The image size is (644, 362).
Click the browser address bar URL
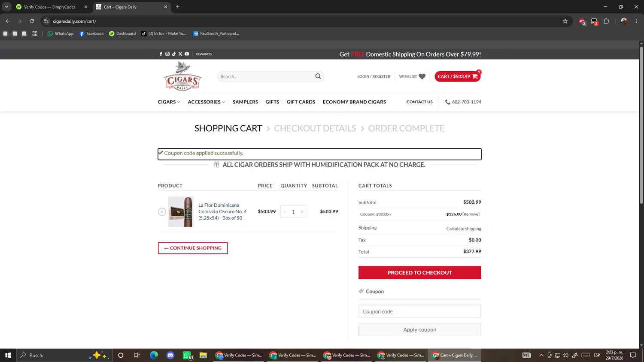(x=75, y=21)
